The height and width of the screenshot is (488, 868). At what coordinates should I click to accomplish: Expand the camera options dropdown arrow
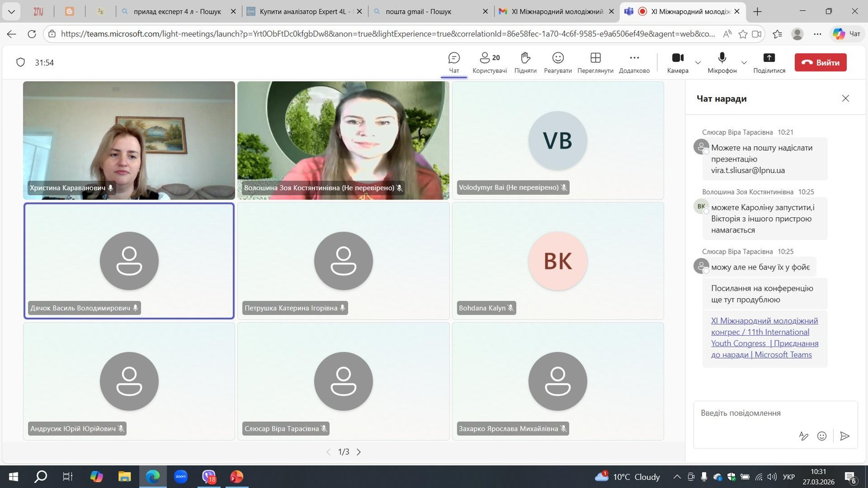(x=698, y=62)
